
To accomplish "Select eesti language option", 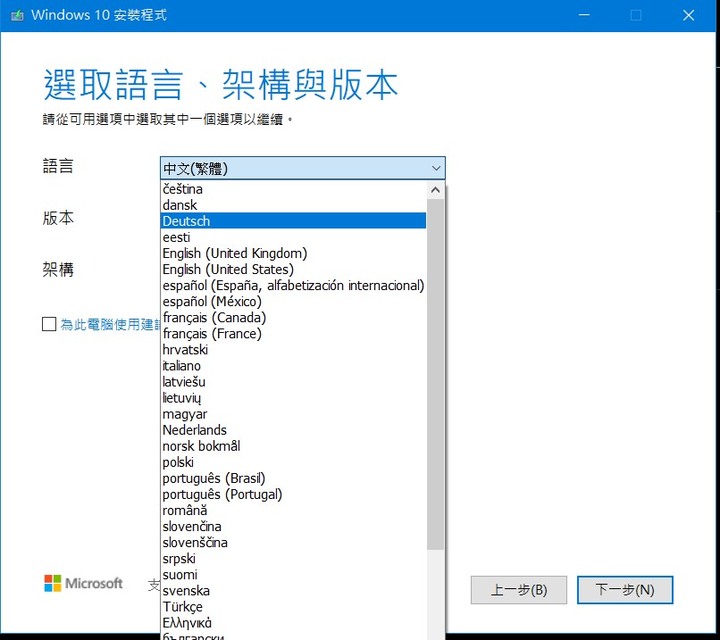I will [294, 237].
